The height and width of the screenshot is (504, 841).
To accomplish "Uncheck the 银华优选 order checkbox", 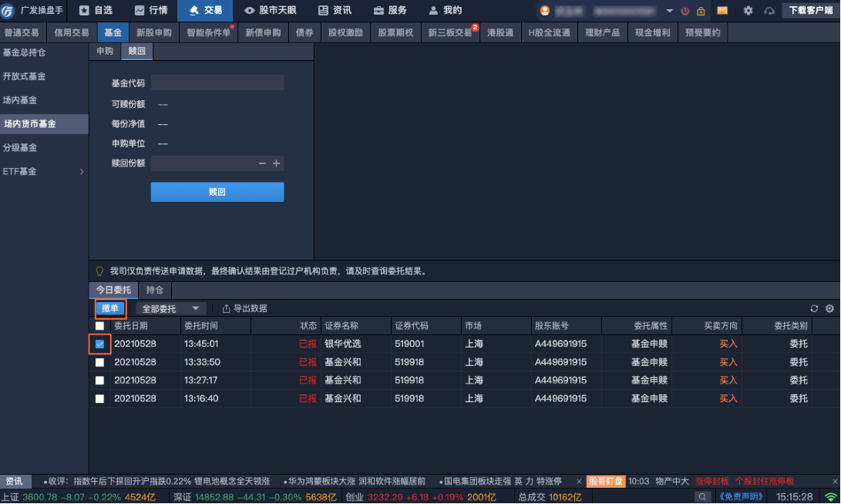I will click(x=99, y=344).
